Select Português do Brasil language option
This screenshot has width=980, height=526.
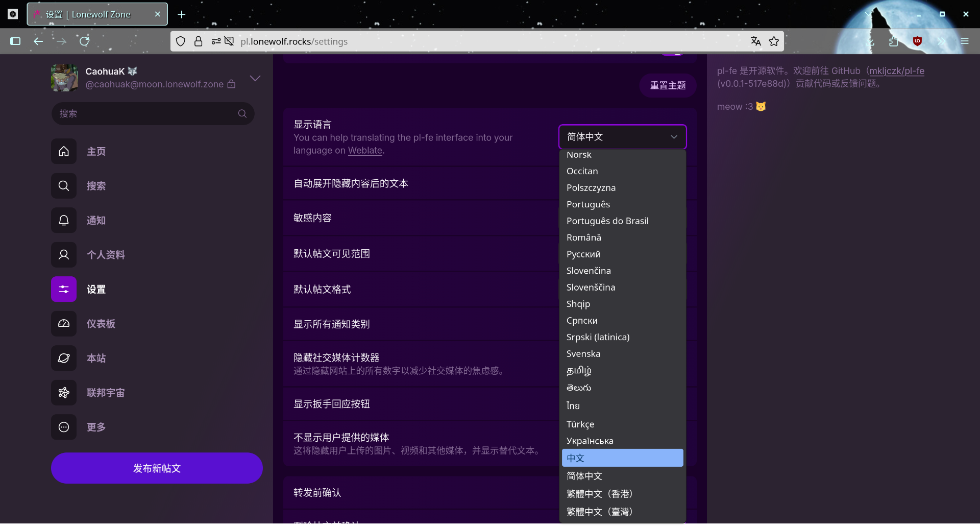pos(607,221)
